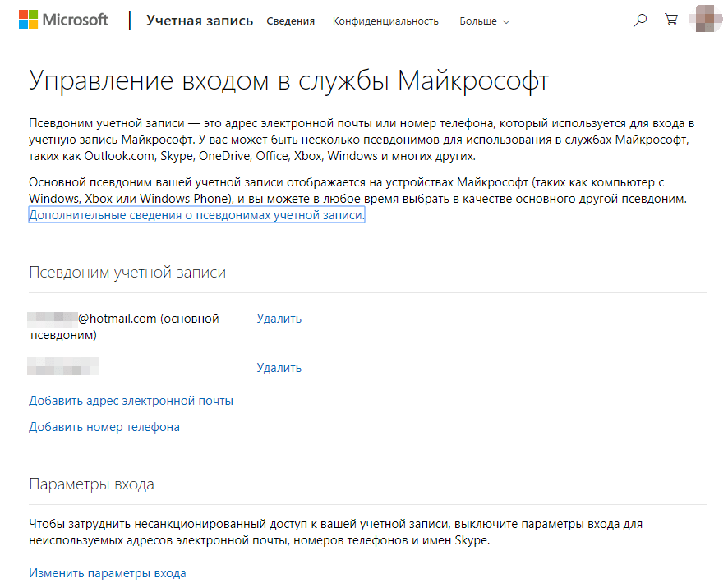Open Изменить параметры входа link
Screen dimensions: 728x583
(x=108, y=573)
